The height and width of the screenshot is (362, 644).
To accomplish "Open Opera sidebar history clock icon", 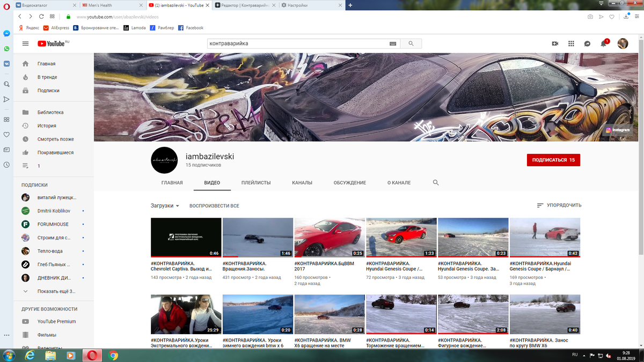I will pos(6,165).
